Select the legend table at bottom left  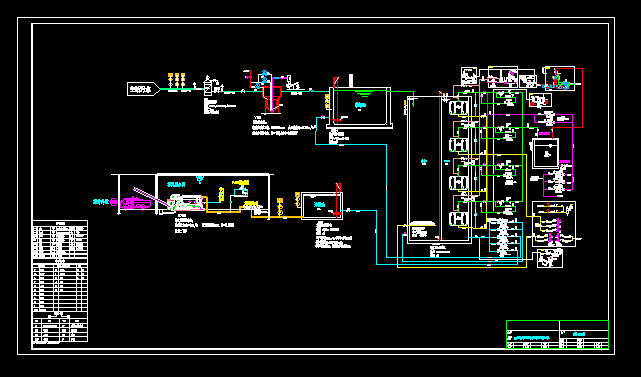click(60, 281)
